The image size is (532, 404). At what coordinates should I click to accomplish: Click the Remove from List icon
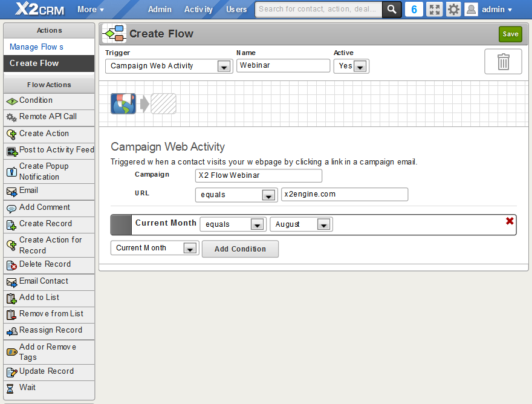point(11,315)
